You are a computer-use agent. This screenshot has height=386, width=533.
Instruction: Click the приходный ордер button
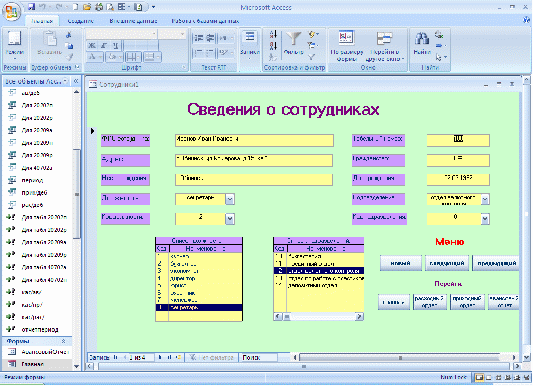click(467, 302)
